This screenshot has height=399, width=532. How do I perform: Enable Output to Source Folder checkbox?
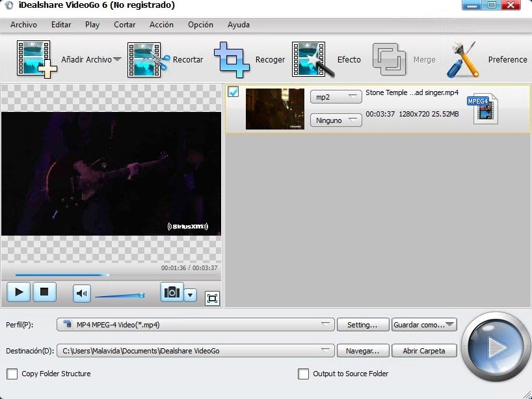pyautogui.click(x=303, y=374)
